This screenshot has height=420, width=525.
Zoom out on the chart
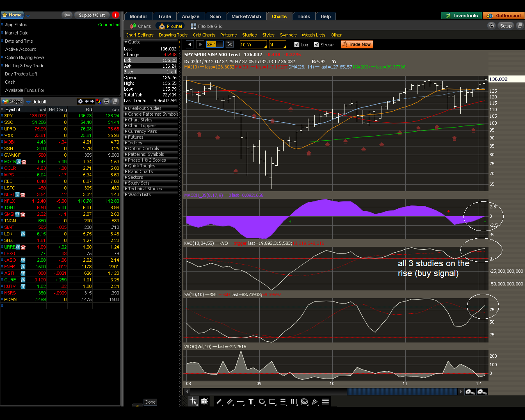(482, 392)
